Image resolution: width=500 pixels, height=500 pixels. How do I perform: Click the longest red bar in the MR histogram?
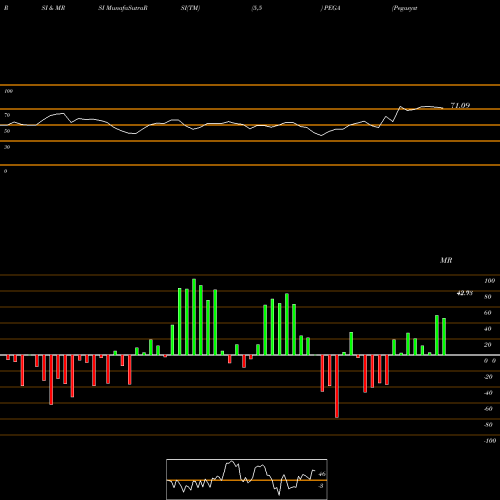point(337,386)
